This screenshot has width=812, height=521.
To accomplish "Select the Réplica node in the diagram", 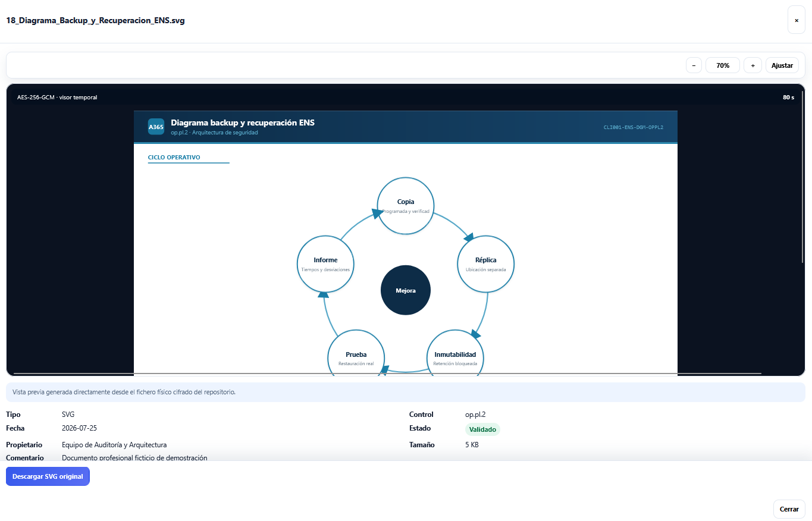I will tap(485, 263).
